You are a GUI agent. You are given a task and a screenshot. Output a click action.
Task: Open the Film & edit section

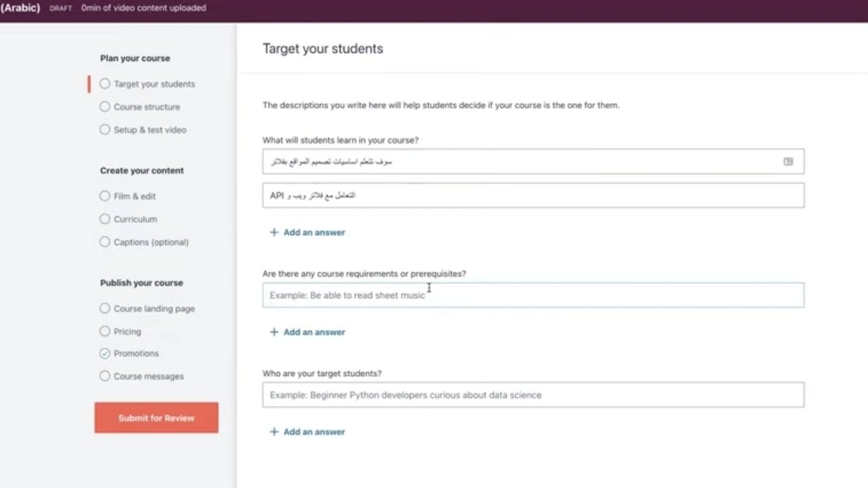click(134, 196)
